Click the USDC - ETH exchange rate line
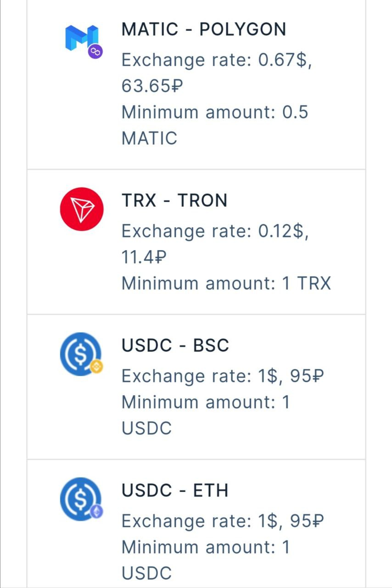 coord(223,521)
